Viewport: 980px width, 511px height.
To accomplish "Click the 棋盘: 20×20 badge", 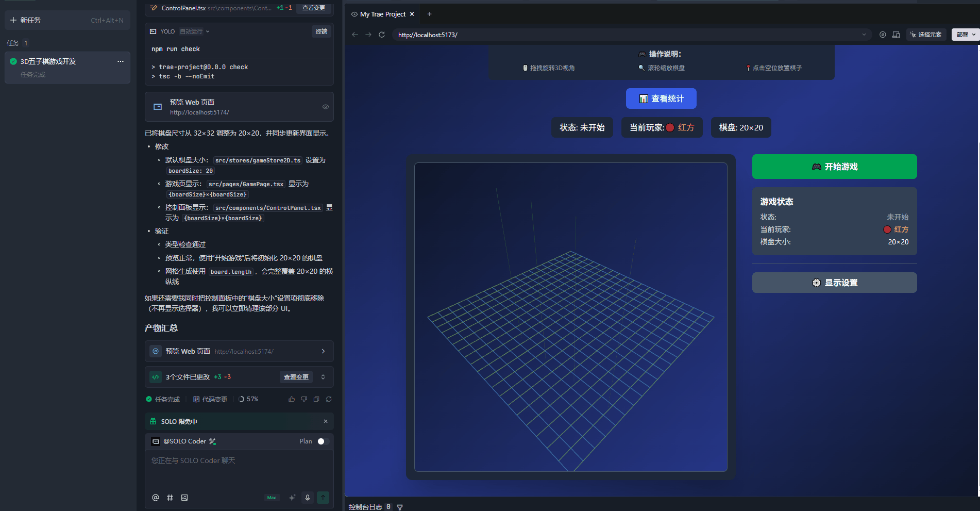I will 741,127.
